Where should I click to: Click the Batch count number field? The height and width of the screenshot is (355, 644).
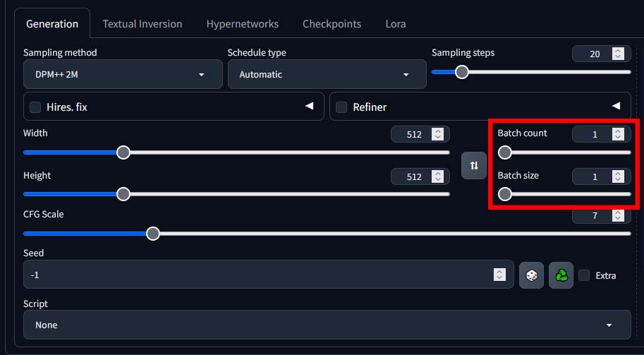[x=601, y=134]
